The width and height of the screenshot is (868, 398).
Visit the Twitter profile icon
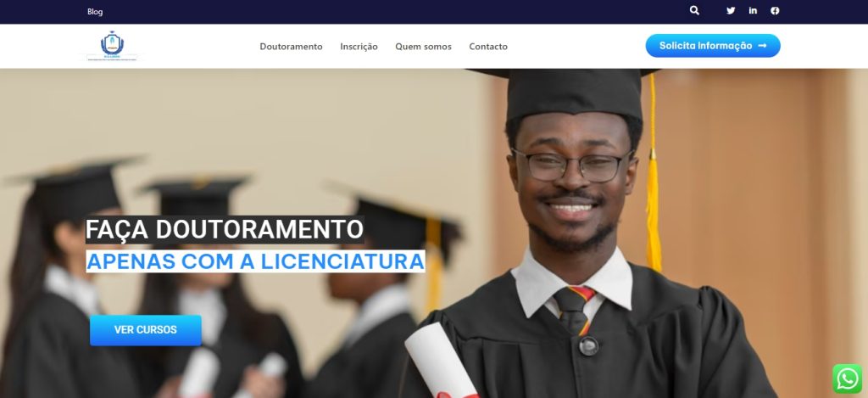[x=731, y=10]
